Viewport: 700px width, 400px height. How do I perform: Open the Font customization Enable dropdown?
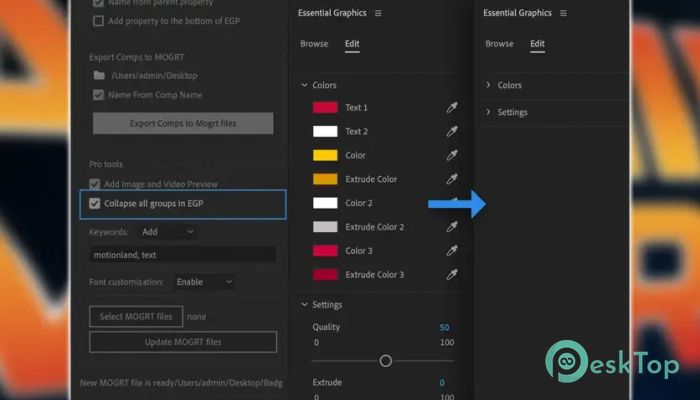tap(204, 282)
